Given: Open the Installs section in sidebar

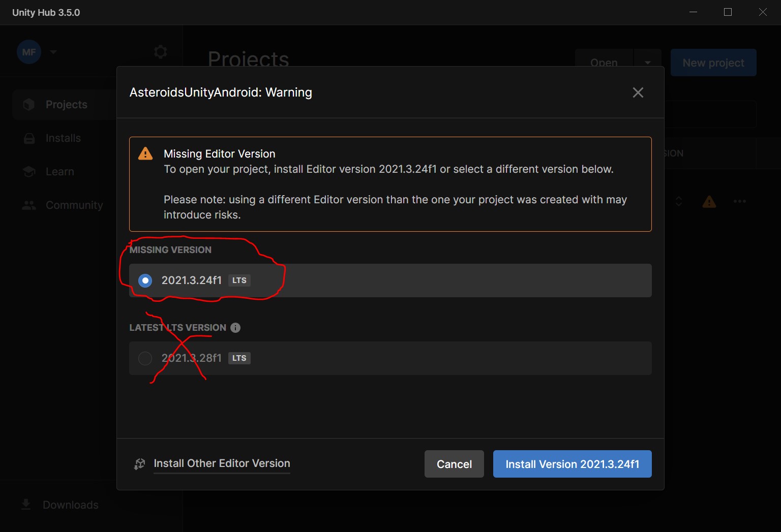Looking at the screenshot, I should [x=63, y=138].
